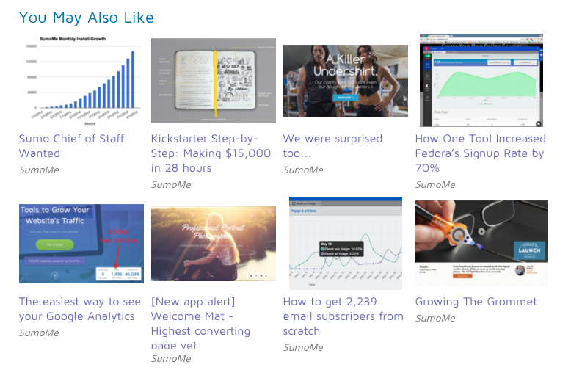The height and width of the screenshot is (392, 571).
Task: Click the green area chart Fedora thumbnail
Action: coord(481,80)
